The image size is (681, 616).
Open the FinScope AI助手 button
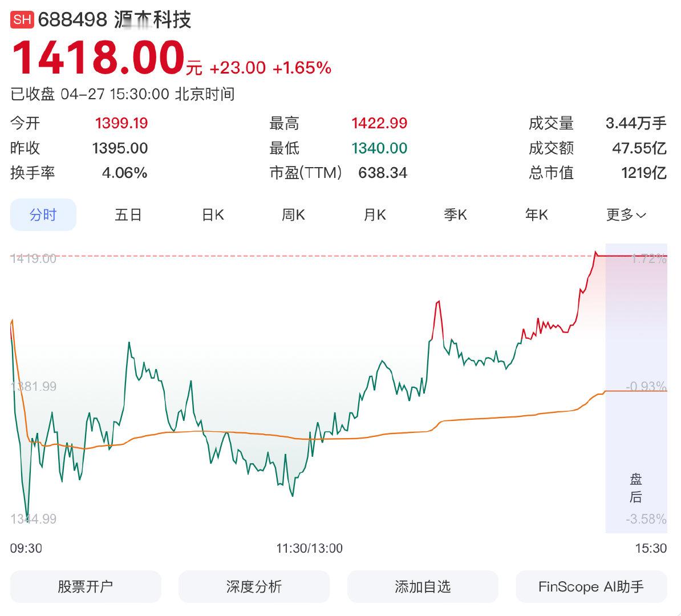click(591, 586)
